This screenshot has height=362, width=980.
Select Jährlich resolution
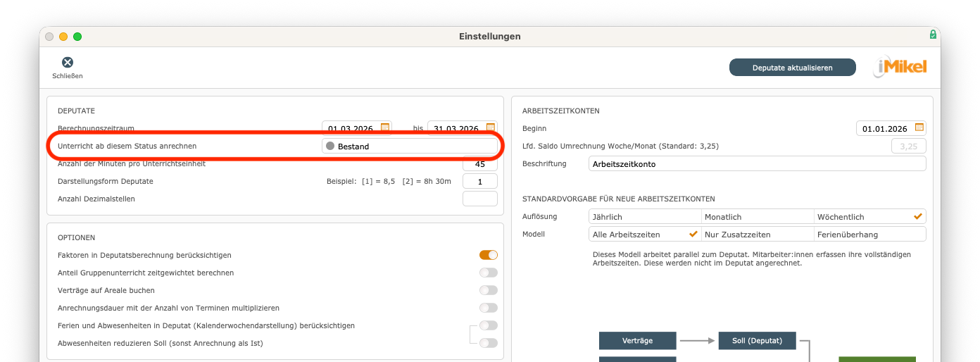(x=645, y=216)
